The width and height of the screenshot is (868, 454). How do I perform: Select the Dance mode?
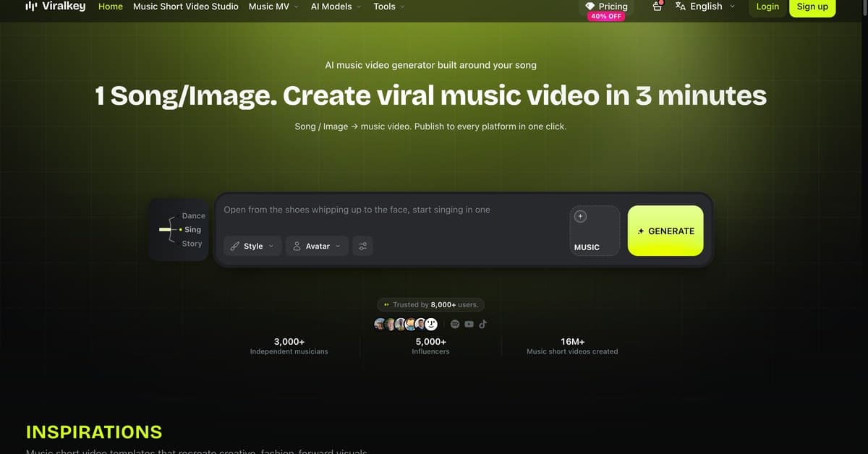[x=193, y=215]
